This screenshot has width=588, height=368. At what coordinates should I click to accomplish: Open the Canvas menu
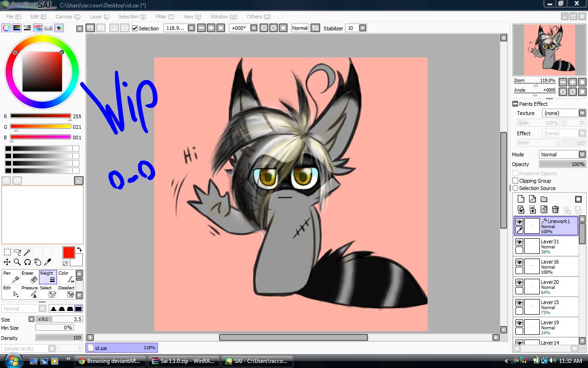tap(68, 17)
